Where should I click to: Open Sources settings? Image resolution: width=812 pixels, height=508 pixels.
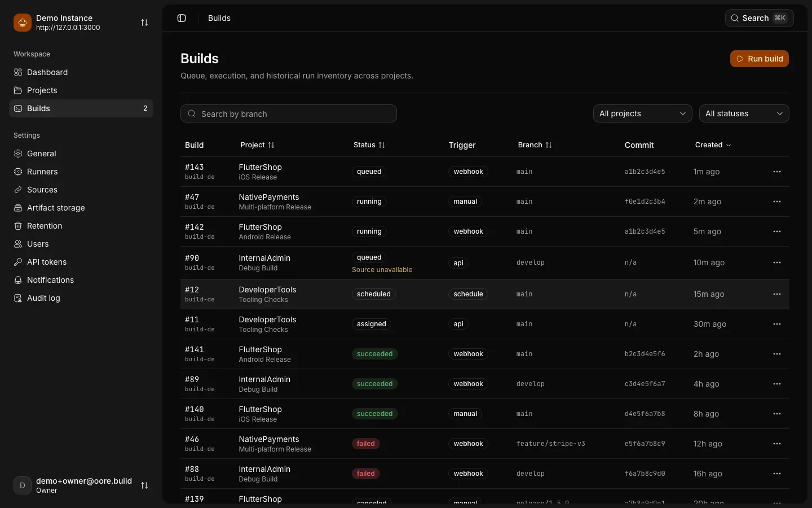[81, 190]
